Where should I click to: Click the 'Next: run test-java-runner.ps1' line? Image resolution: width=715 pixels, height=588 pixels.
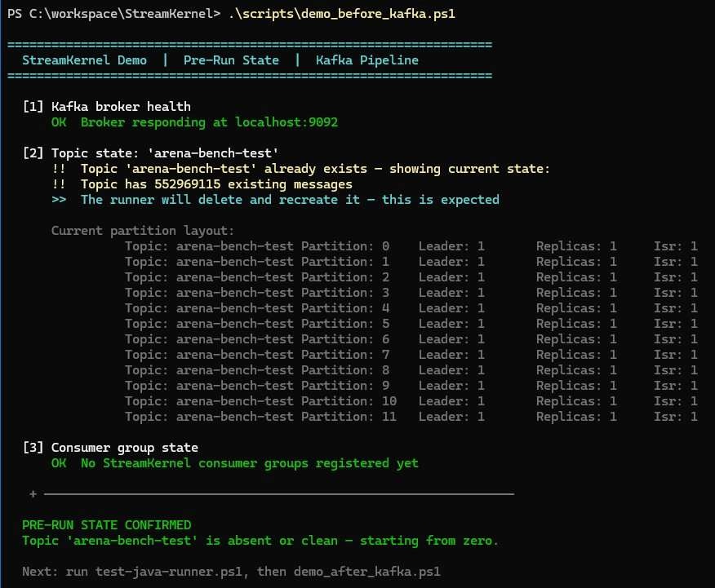[x=231, y=572]
